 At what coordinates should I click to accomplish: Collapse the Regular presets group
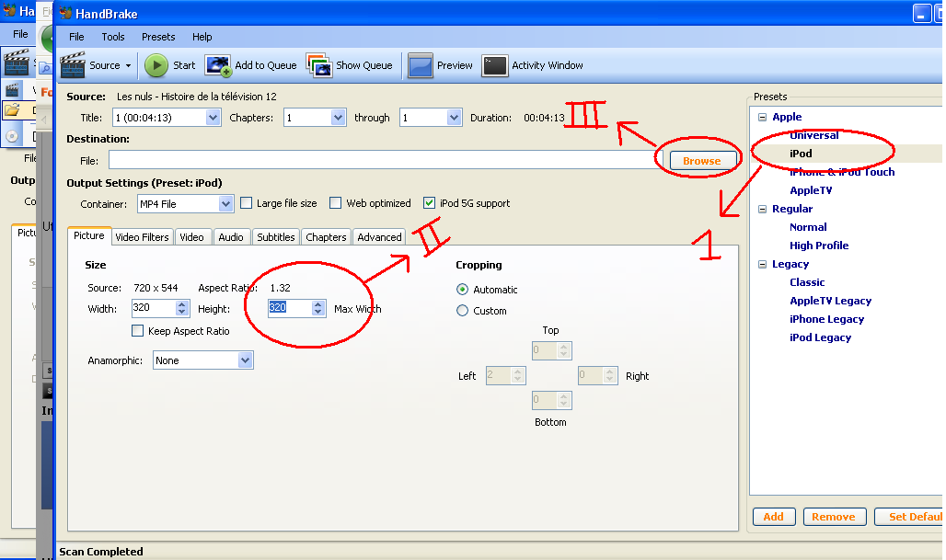point(763,209)
